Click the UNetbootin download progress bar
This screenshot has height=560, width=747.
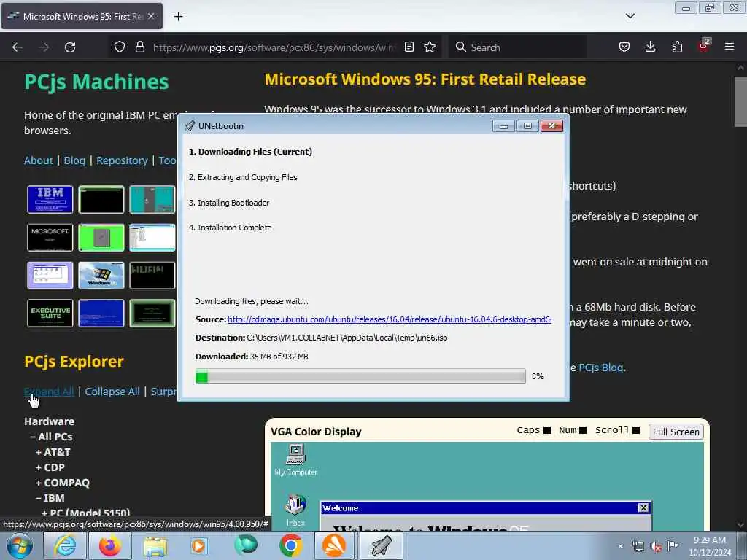click(360, 376)
